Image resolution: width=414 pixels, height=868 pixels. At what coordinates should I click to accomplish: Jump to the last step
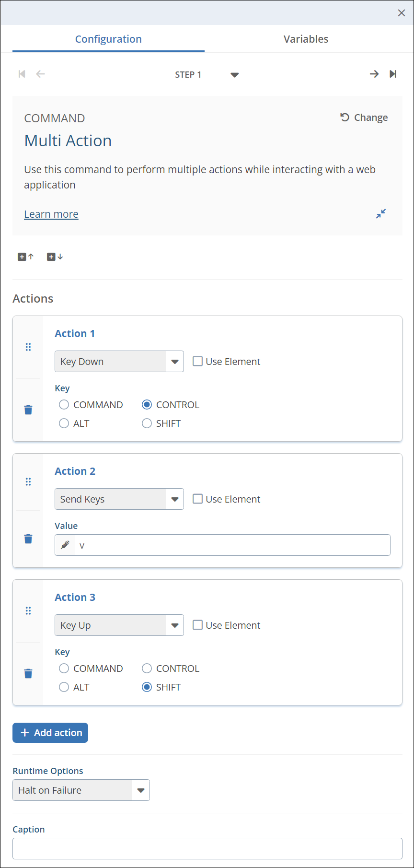(393, 74)
